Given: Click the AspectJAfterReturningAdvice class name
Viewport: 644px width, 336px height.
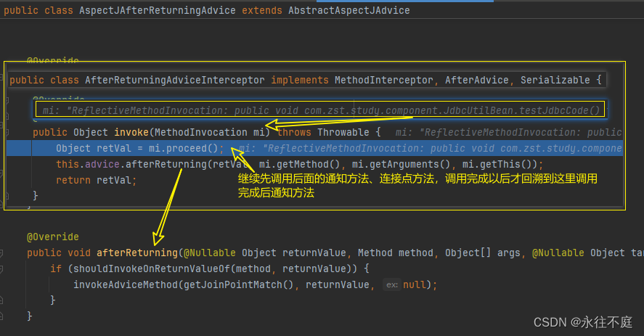Looking at the screenshot, I should pyautogui.click(x=158, y=10).
